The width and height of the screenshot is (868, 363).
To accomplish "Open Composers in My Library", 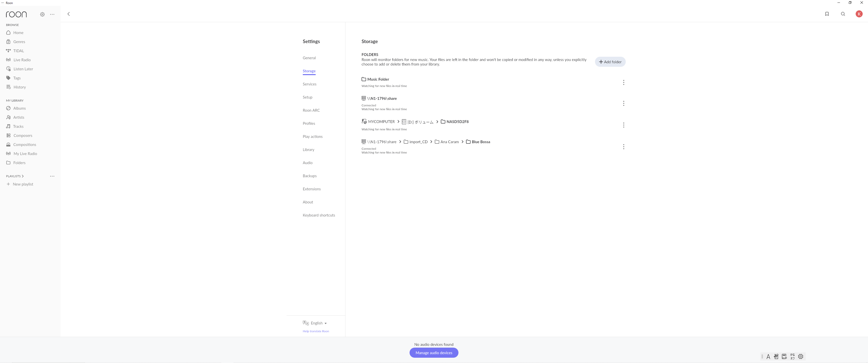I will (x=22, y=136).
